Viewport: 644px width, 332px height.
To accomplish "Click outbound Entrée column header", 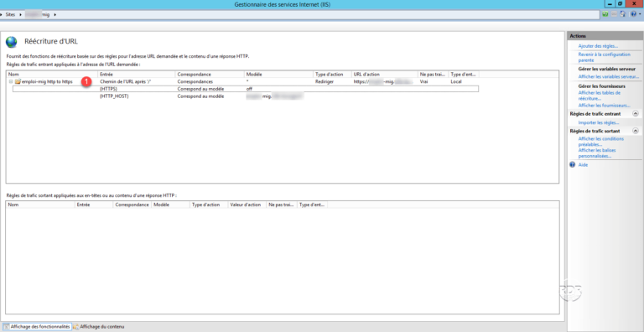I will [94, 205].
